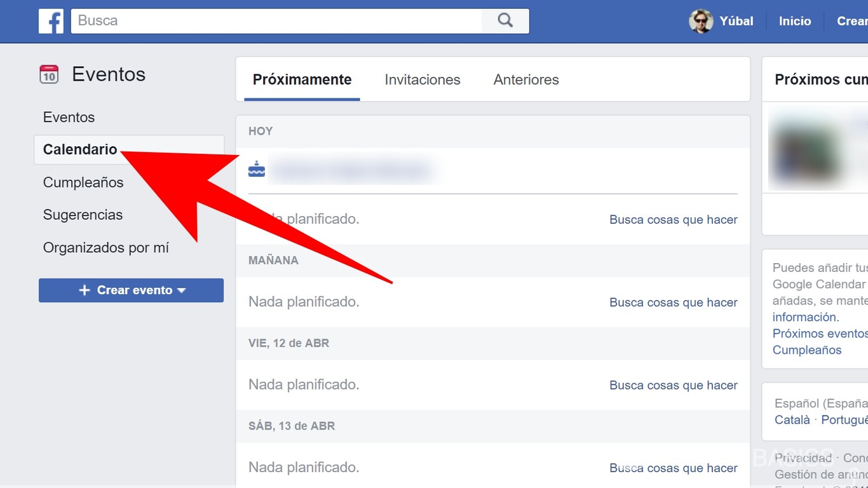Switch to the Anteriores tab
The height and width of the screenshot is (488, 868).
tap(526, 79)
